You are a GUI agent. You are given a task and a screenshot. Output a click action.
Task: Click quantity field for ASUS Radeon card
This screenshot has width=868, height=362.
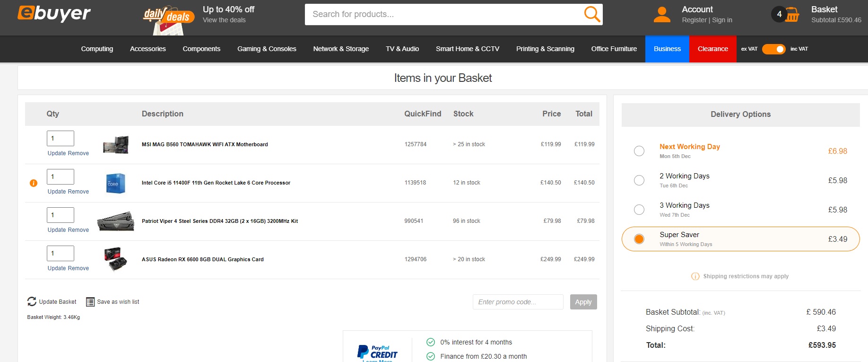click(x=61, y=253)
